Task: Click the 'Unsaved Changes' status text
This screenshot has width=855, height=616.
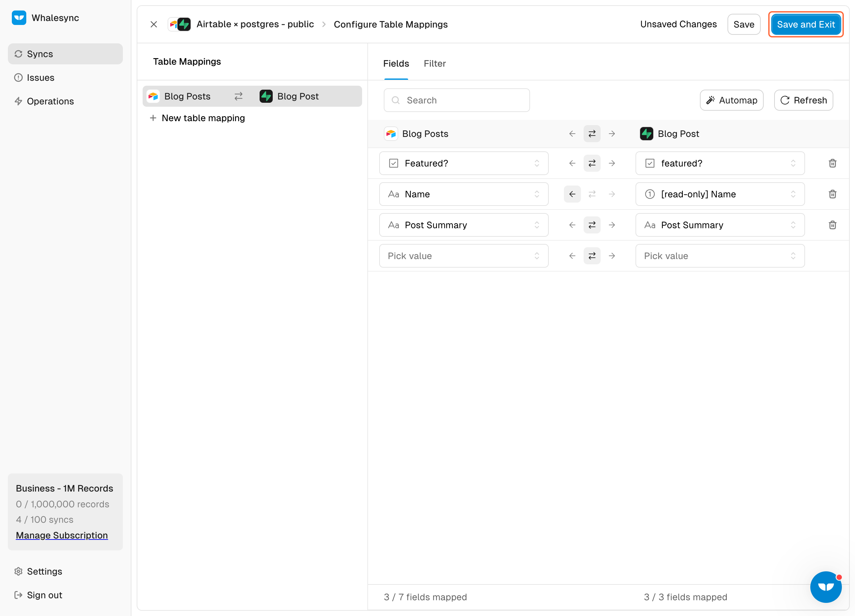Action: point(678,25)
